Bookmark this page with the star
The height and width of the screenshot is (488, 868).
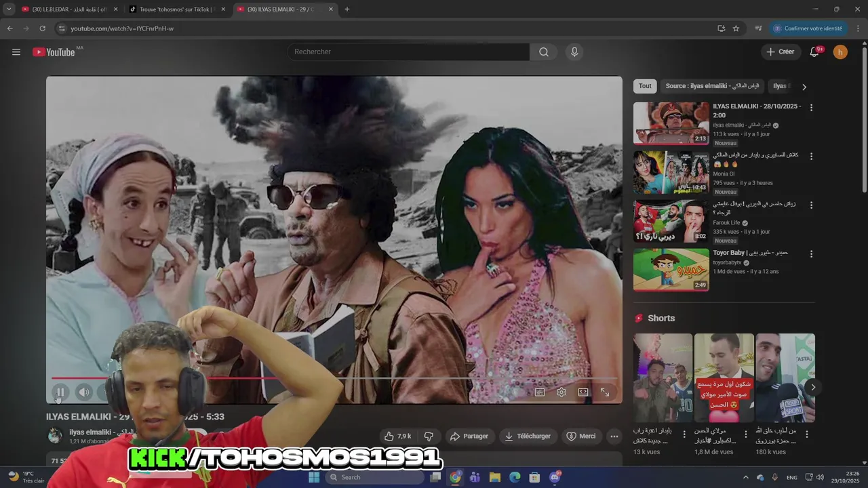coord(736,28)
